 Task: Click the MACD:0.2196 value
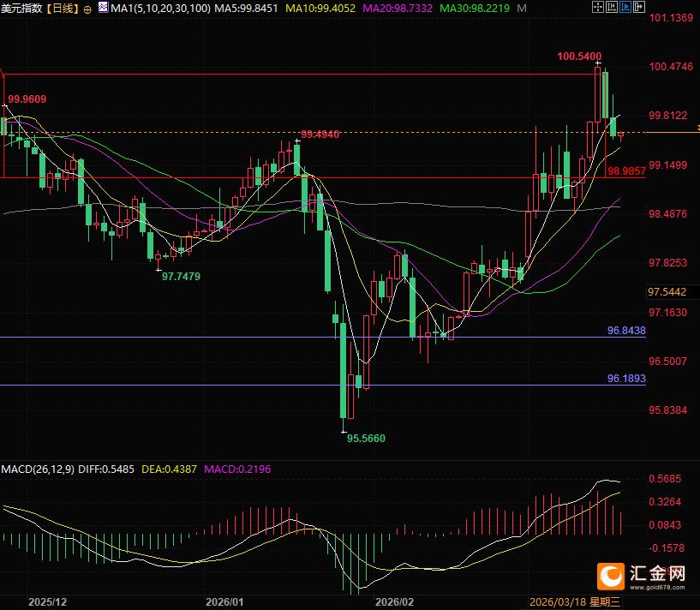click(237, 469)
